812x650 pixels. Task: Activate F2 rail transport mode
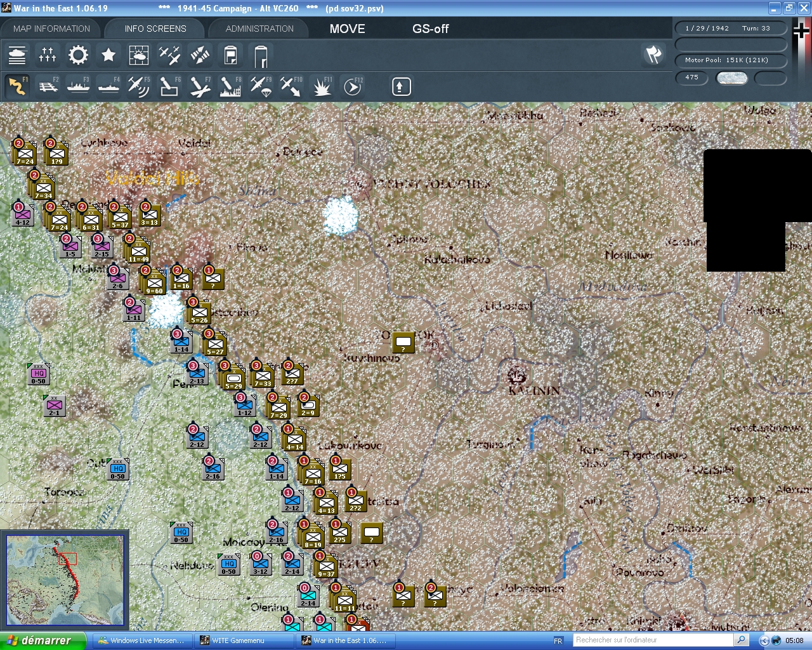pos(48,86)
